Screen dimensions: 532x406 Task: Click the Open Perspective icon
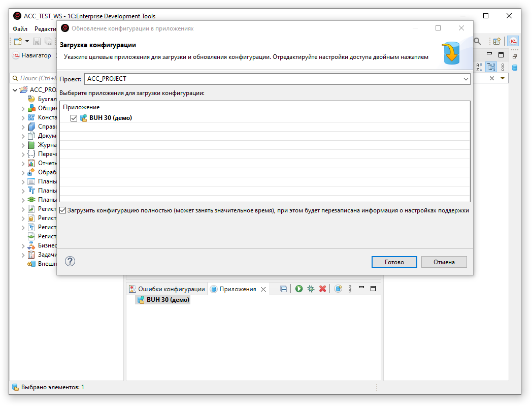(496, 42)
